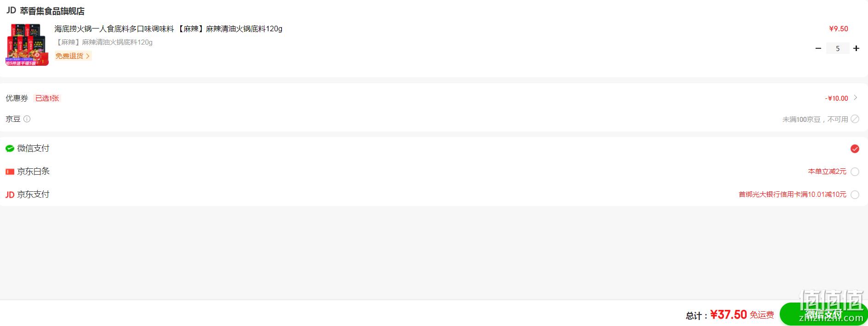Click the 本单立减2元 promo text
This screenshot has height=326, width=868.
point(827,172)
